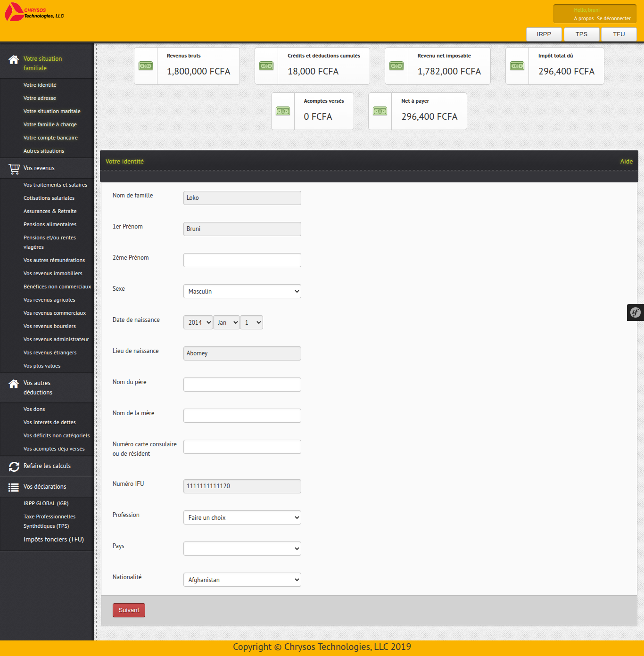Open IRPP GLOBAL (IGR) declaration

point(46,503)
